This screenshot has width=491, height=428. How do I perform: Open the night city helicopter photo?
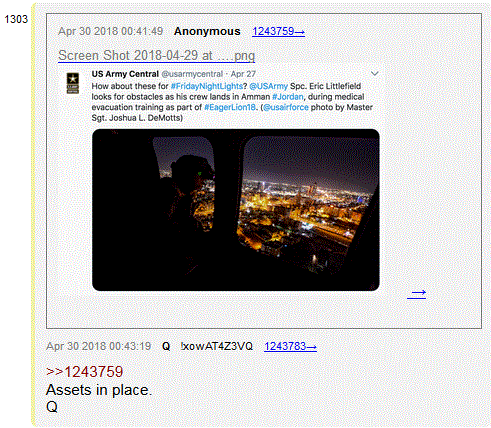236,210
